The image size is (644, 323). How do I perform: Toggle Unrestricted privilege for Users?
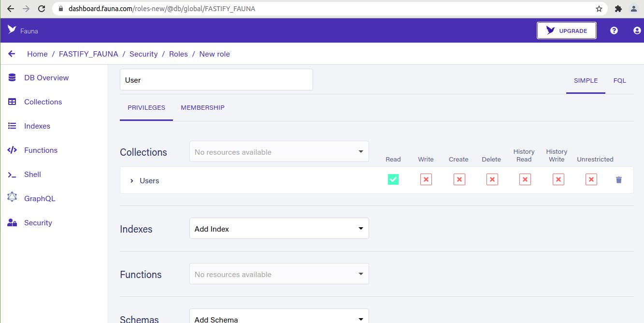coord(591,179)
